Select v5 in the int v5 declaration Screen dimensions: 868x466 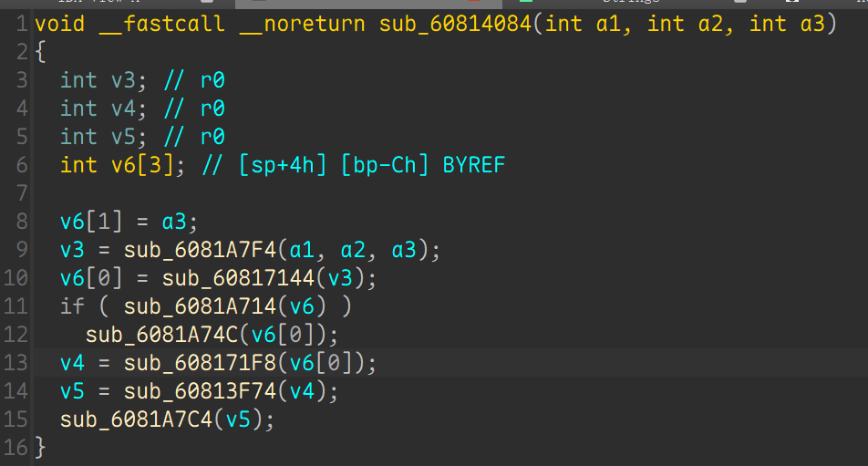point(123,137)
